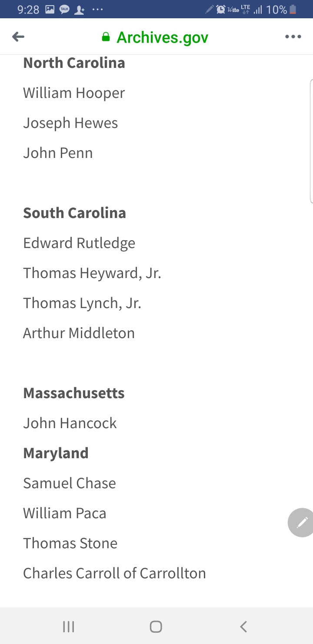Tap the Archives.gov address text
Viewport: 313px width, 644px height.
(162, 37)
